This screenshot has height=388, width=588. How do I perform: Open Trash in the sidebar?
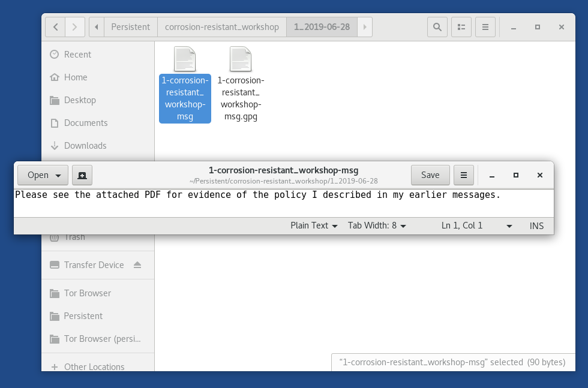[x=98, y=237]
